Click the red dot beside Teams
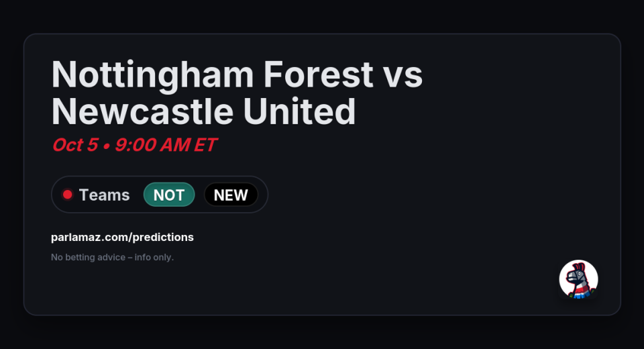 [x=67, y=195]
